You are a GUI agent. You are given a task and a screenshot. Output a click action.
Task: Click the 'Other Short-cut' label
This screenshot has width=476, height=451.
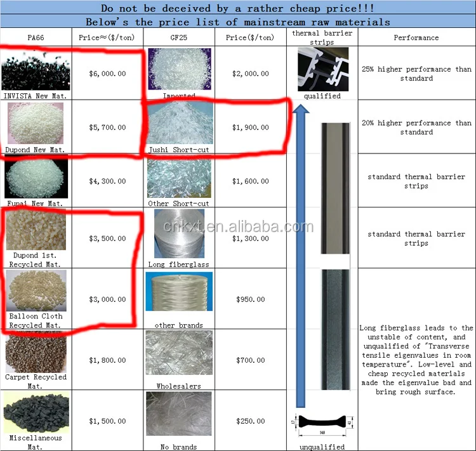pos(179,204)
